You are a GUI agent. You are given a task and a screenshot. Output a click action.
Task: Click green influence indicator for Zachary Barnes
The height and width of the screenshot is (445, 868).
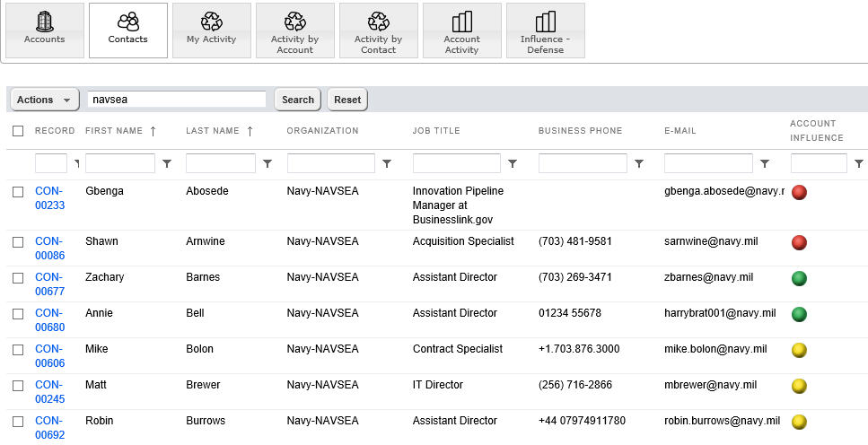[799, 278]
